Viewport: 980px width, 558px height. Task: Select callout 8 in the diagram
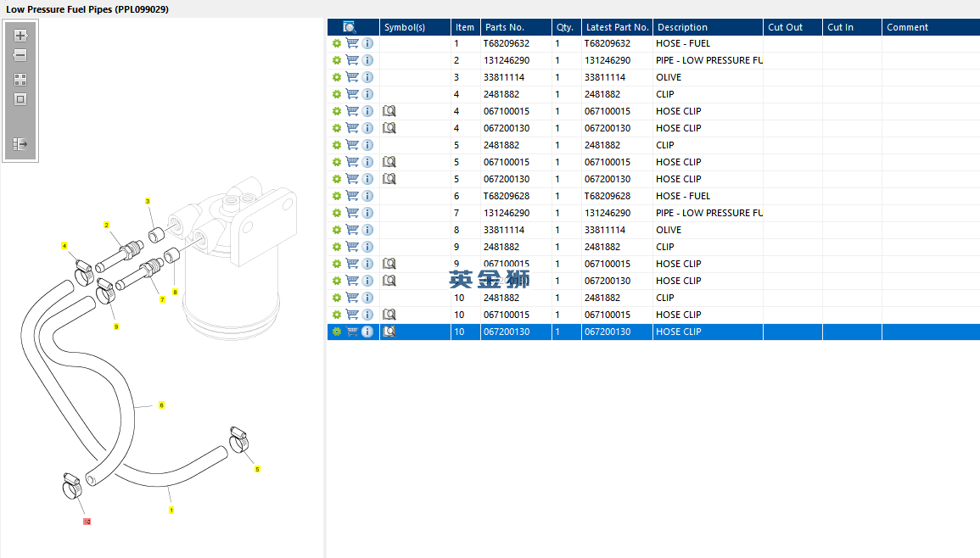coord(175,292)
